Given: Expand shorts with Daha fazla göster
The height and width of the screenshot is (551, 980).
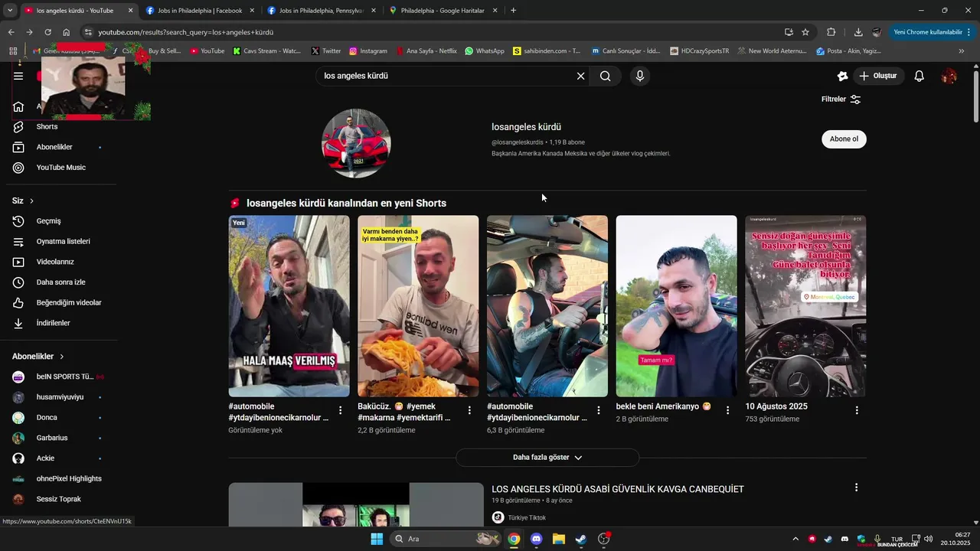Looking at the screenshot, I should [547, 458].
